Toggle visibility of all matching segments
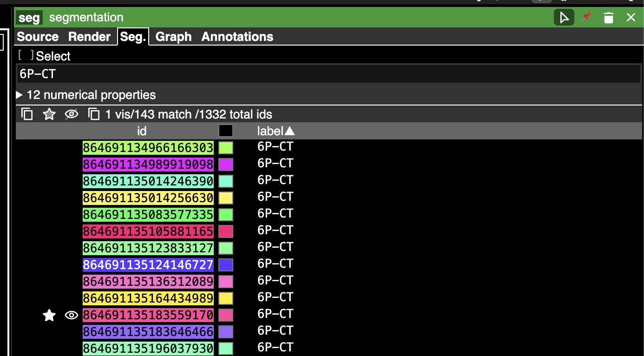This screenshot has width=644, height=356. click(x=71, y=114)
